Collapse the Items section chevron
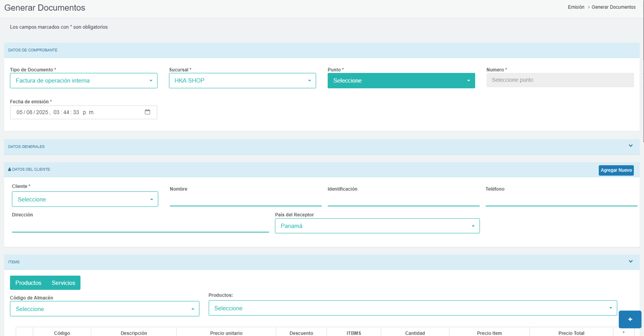The image size is (644, 336). (x=630, y=261)
